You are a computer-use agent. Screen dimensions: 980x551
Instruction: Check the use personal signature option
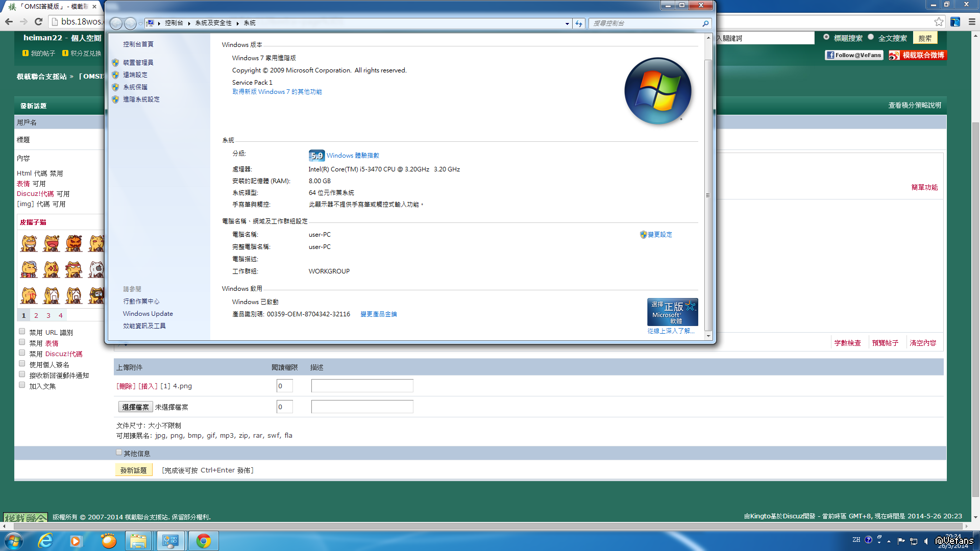(22, 364)
